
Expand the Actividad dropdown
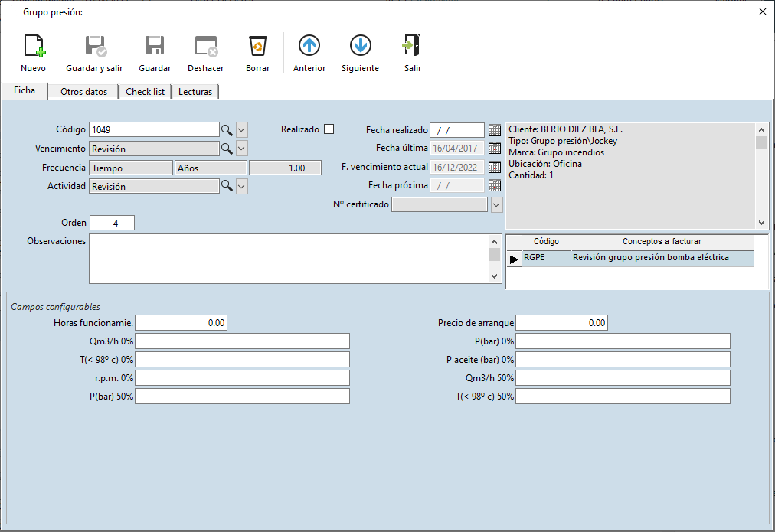(242, 186)
